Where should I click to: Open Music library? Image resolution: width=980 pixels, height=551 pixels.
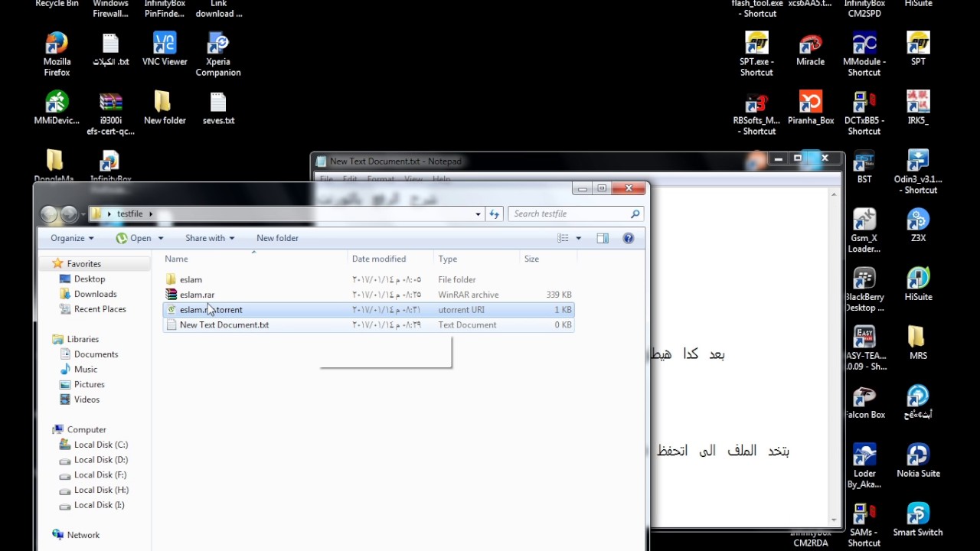tap(85, 370)
